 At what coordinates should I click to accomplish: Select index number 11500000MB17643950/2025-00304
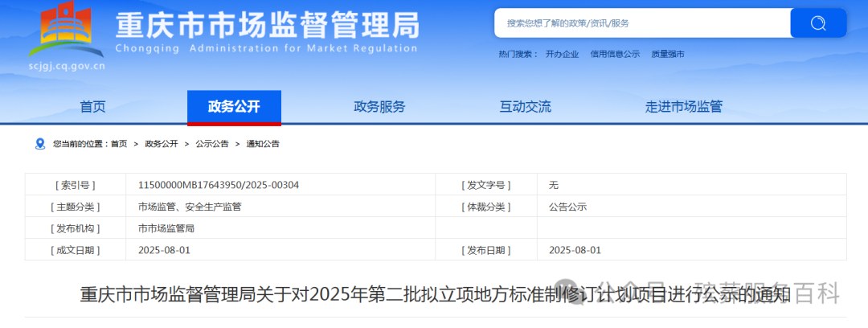point(219,185)
